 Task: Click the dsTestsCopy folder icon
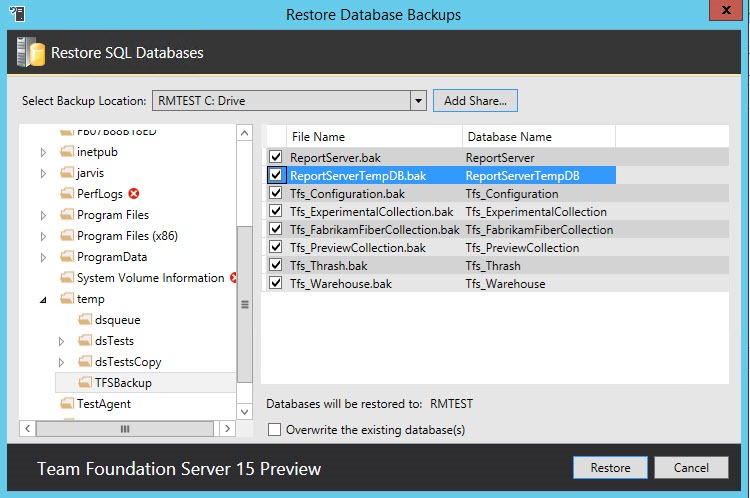[x=85, y=362]
